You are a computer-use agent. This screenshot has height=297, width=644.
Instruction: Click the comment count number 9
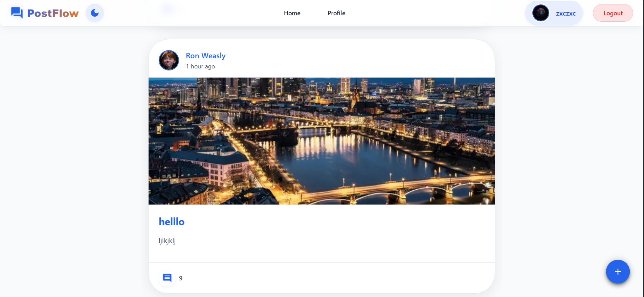coord(181,278)
